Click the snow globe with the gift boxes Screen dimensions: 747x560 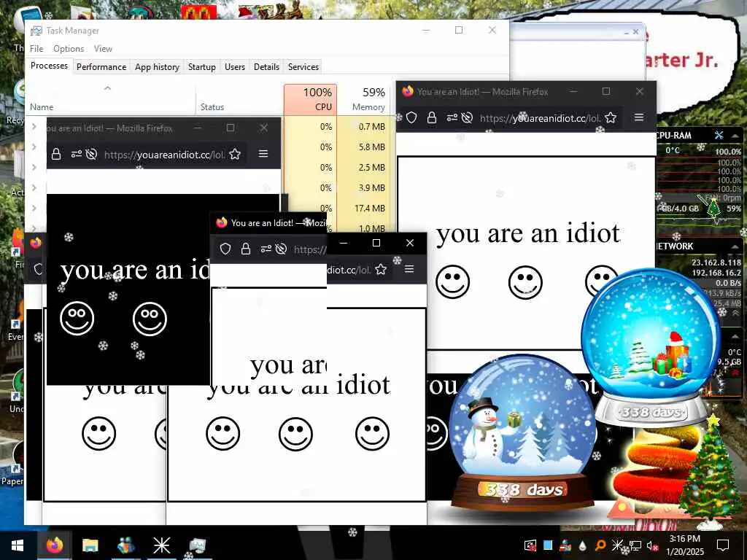click(651, 345)
